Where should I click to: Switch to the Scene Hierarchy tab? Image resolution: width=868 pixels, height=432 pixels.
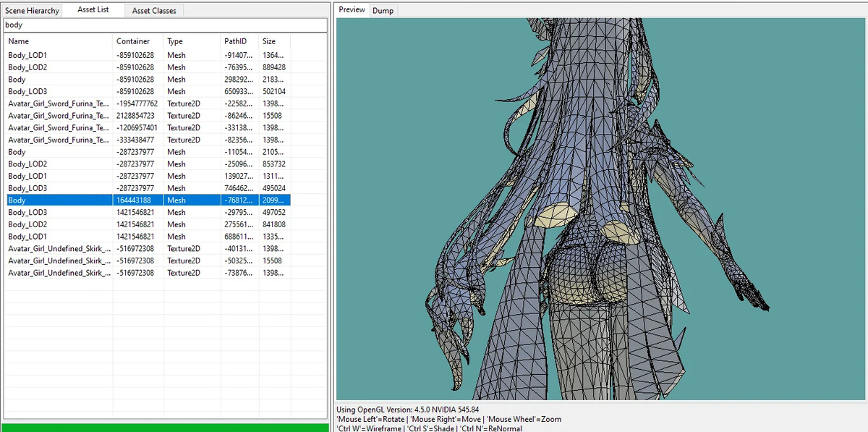pyautogui.click(x=32, y=11)
